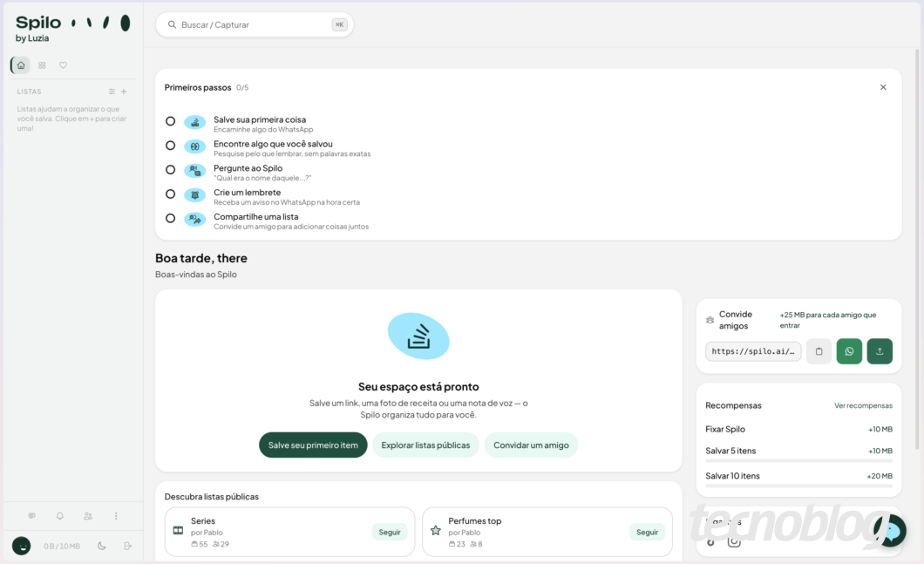Share invite via the WhatsApp button
This screenshot has width=924, height=564.
[x=849, y=351]
